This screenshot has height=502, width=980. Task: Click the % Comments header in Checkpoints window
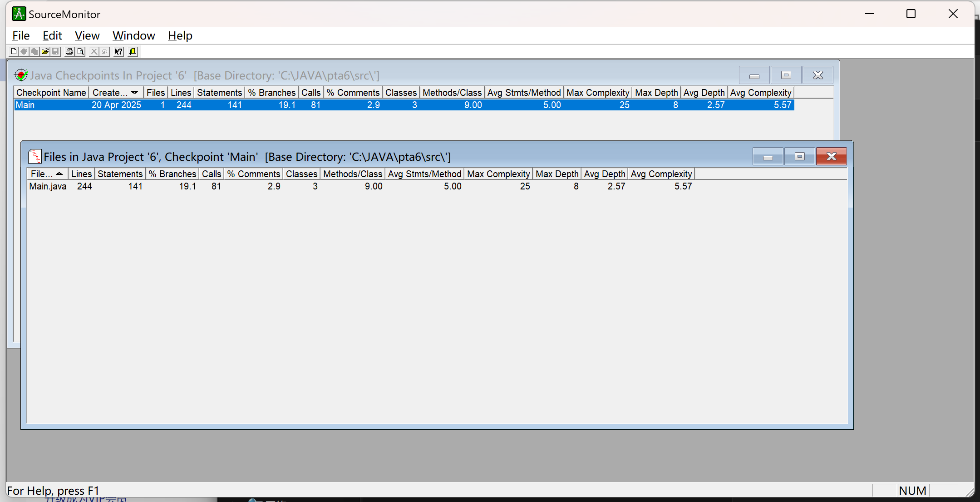click(353, 93)
